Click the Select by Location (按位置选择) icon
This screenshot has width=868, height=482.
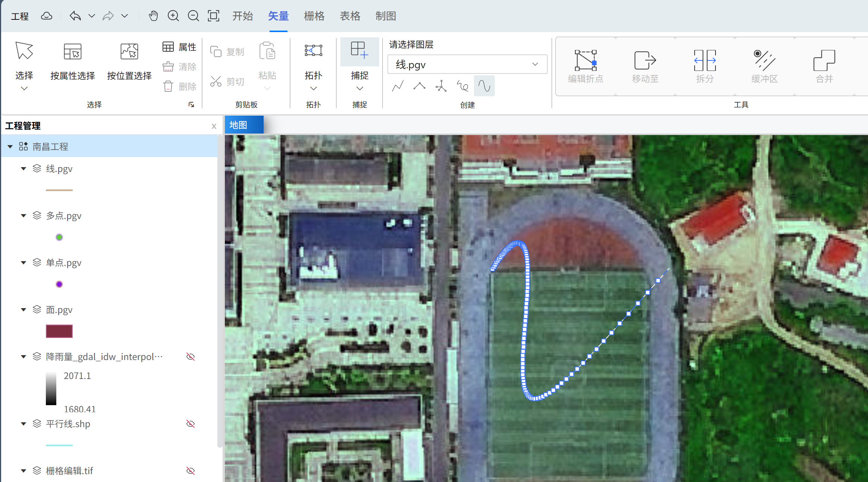(x=129, y=52)
